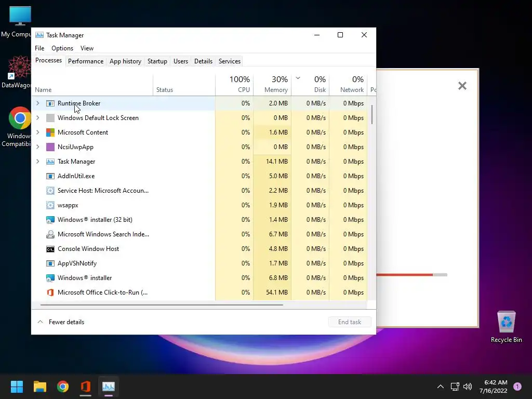Click the Microsoft Windows Search Indexer icon
Screen dimensions: 532x399
[50, 234]
